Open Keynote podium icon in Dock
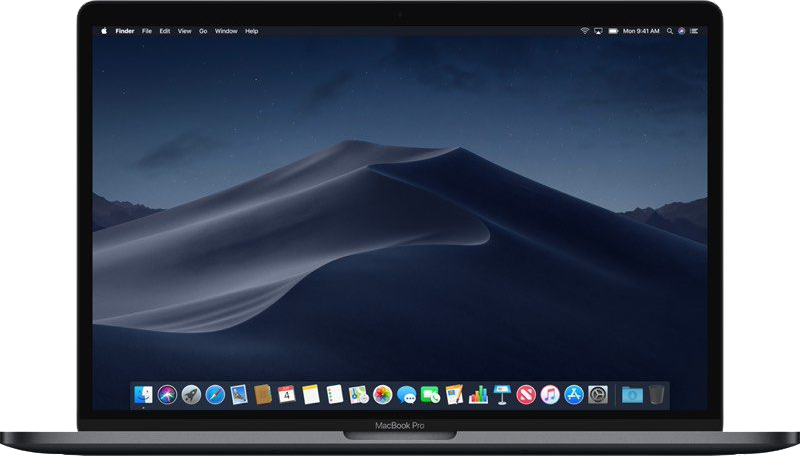 click(x=502, y=395)
